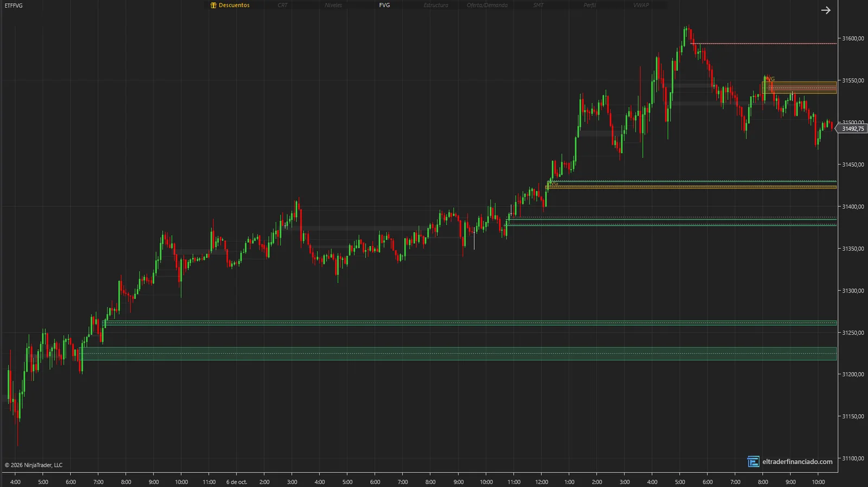Screen dimensions: 868x487
Task: Switch on the VWAP toolbar item
Action: click(x=641, y=5)
